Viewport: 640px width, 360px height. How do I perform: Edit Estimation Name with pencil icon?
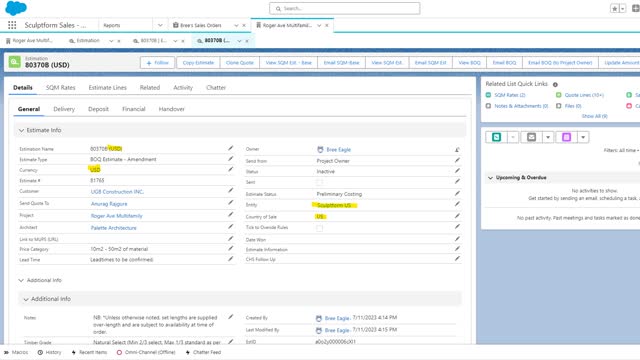click(x=231, y=148)
